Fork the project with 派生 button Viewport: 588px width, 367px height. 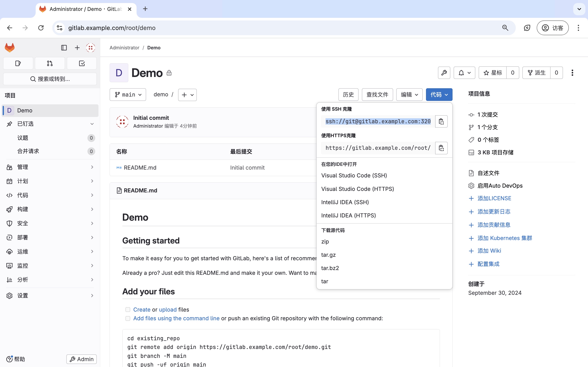point(536,73)
